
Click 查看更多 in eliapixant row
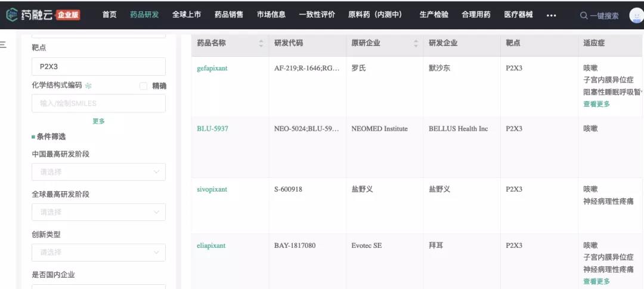[596, 281]
